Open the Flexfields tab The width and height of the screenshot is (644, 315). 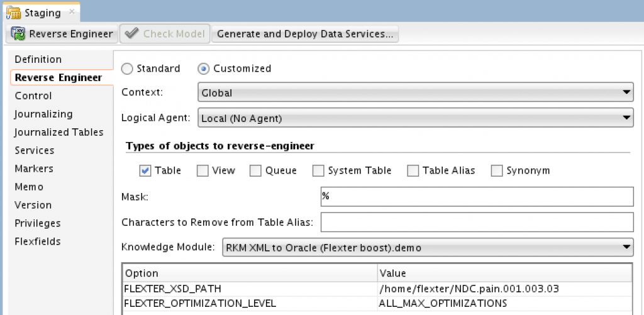pos(37,241)
